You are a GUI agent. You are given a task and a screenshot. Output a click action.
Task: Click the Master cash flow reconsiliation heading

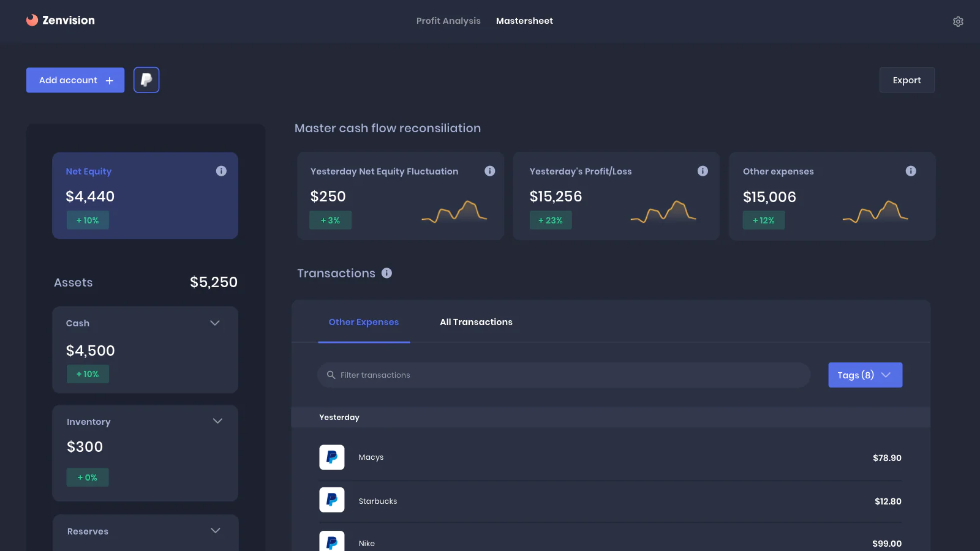click(x=388, y=128)
